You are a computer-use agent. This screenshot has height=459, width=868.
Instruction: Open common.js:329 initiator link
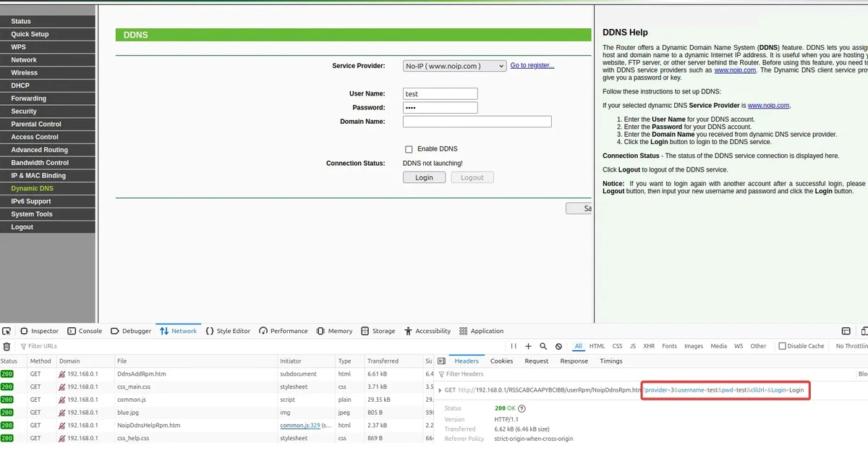click(x=300, y=426)
